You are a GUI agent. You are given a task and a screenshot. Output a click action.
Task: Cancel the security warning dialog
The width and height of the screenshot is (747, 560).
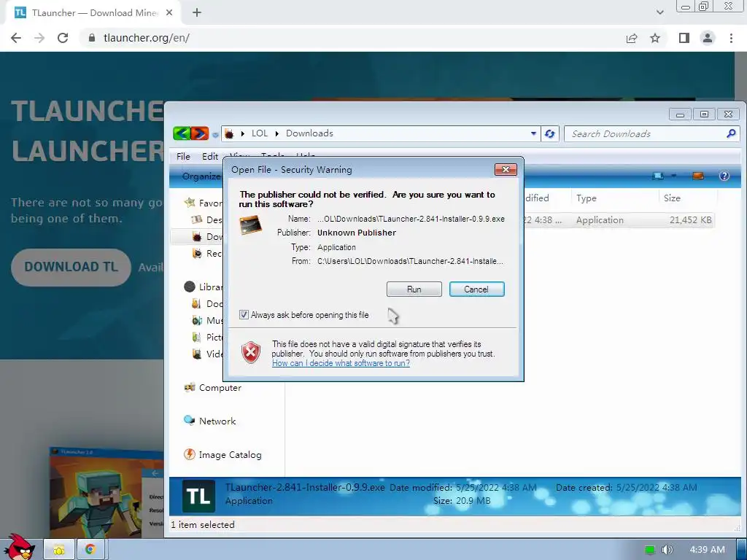tap(476, 289)
